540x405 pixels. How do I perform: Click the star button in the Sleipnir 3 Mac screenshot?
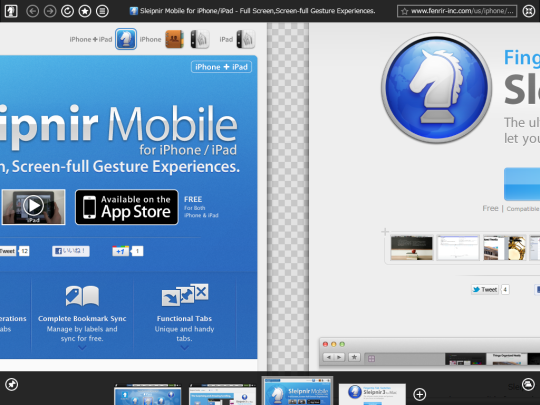[354, 357]
